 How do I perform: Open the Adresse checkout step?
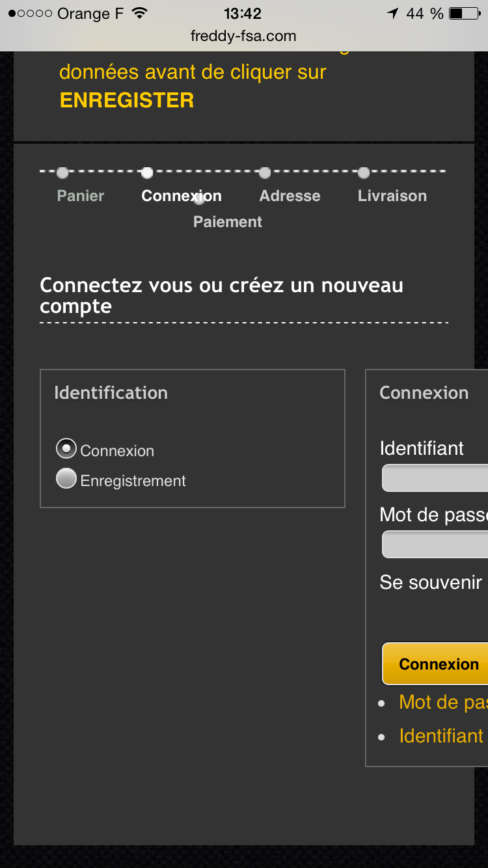[290, 196]
